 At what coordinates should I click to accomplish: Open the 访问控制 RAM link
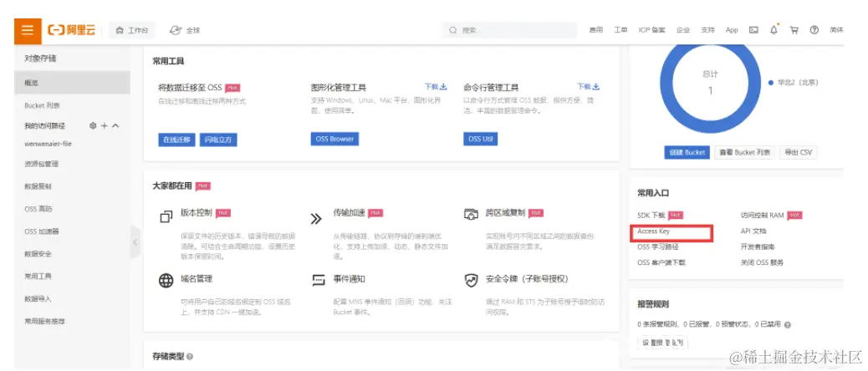click(x=762, y=215)
